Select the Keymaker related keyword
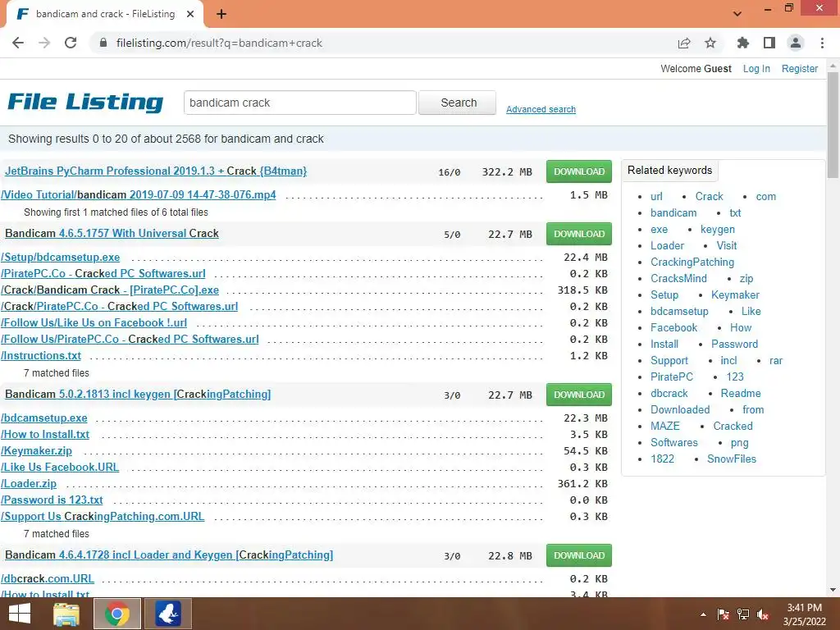 735,294
